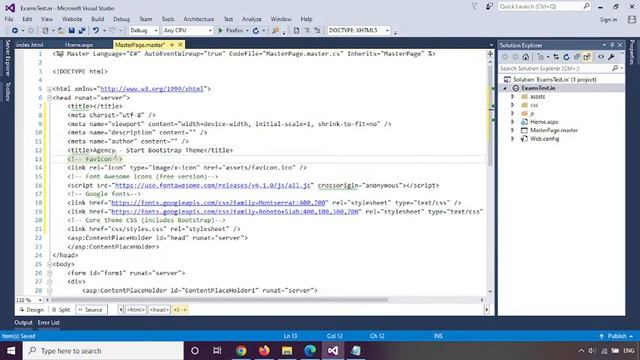Open Microsoft Edge from the taskbar
640x360 pixels.
(x=310, y=351)
